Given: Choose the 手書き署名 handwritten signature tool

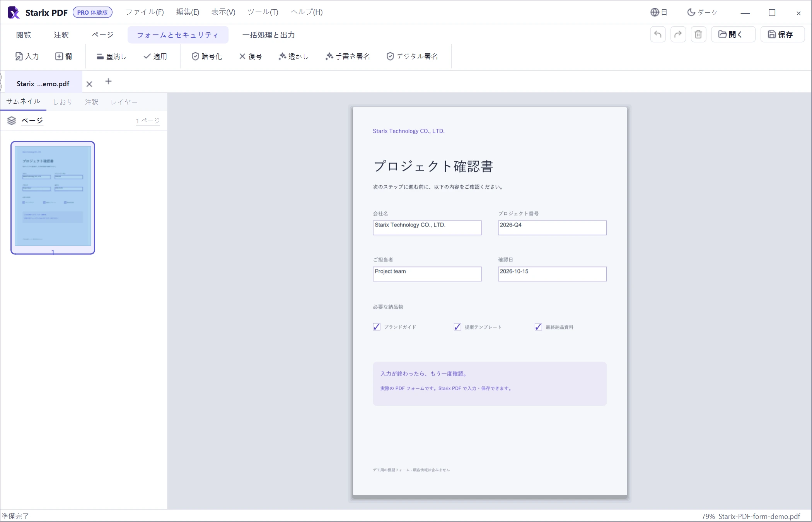Looking at the screenshot, I should (x=348, y=56).
